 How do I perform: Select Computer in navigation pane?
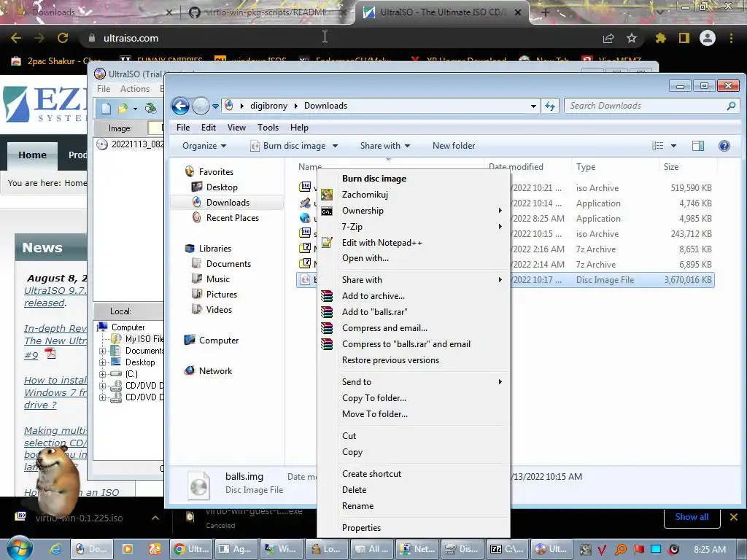click(x=219, y=341)
